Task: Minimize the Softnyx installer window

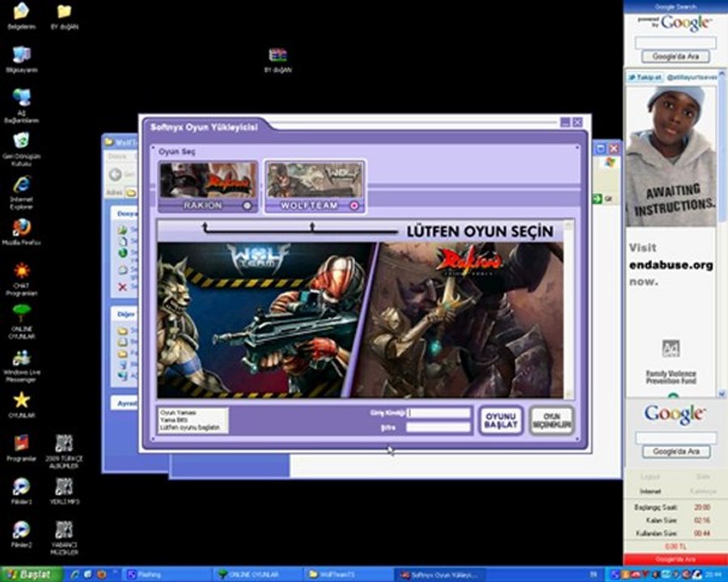Action: 565,122
